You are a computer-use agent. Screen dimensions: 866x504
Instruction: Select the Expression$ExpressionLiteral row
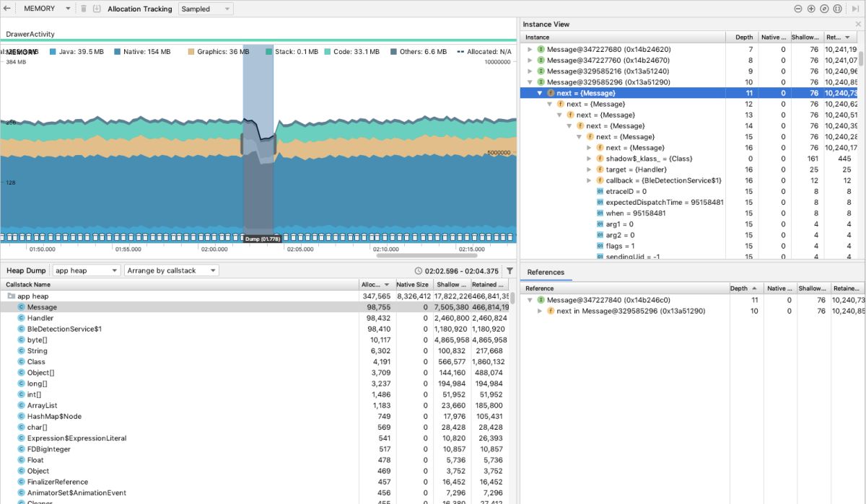pos(256,438)
